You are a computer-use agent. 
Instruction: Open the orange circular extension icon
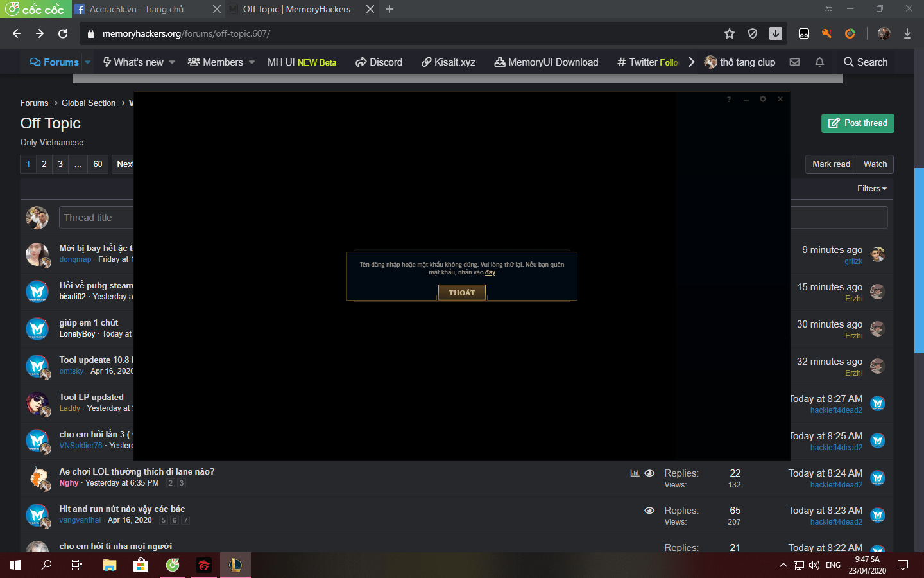(850, 33)
